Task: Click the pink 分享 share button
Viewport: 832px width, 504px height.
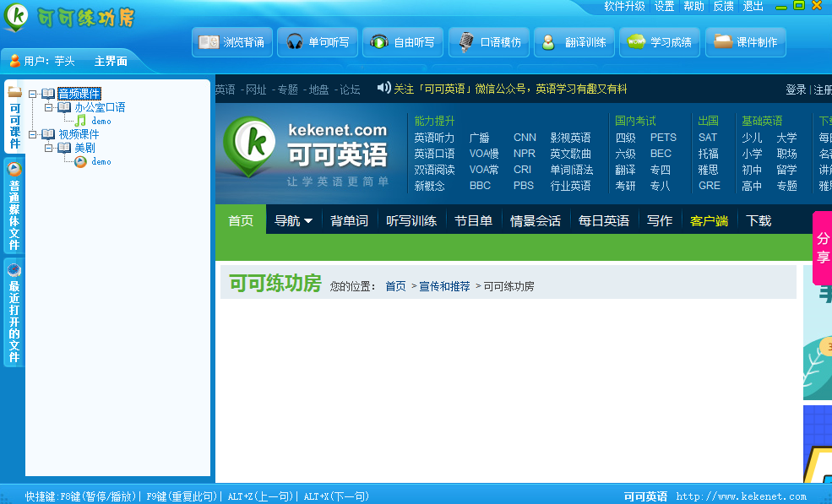Action: (x=822, y=248)
